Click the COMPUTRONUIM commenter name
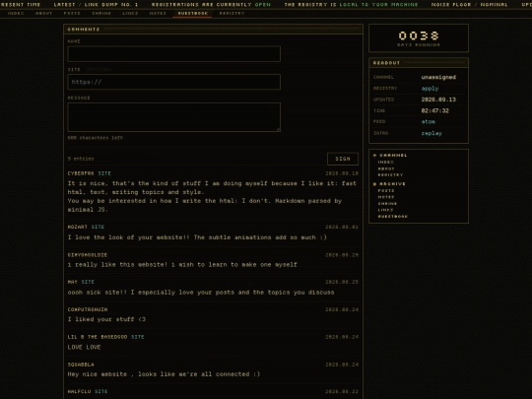Screen dimensions: 532x399 (x=88, y=309)
